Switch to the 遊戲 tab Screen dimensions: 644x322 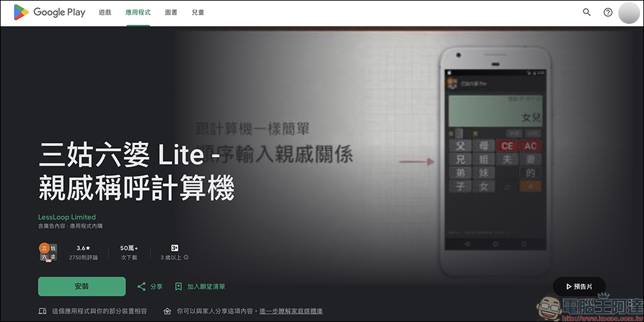pyautogui.click(x=105, y=12)
